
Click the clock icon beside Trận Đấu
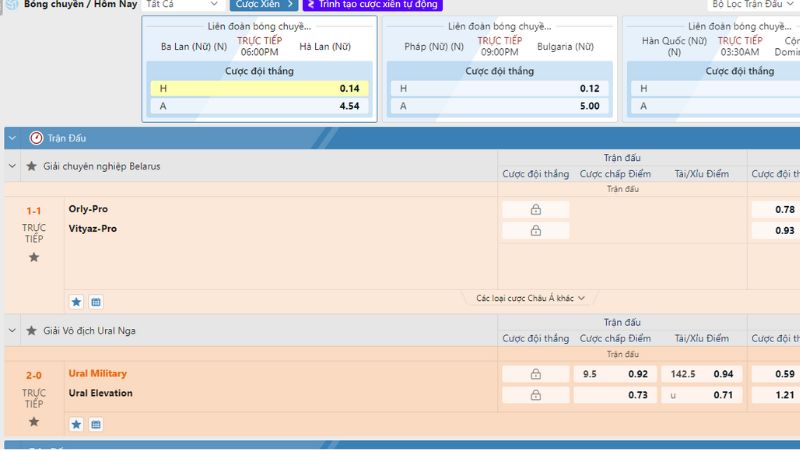[x=35, y=138]
